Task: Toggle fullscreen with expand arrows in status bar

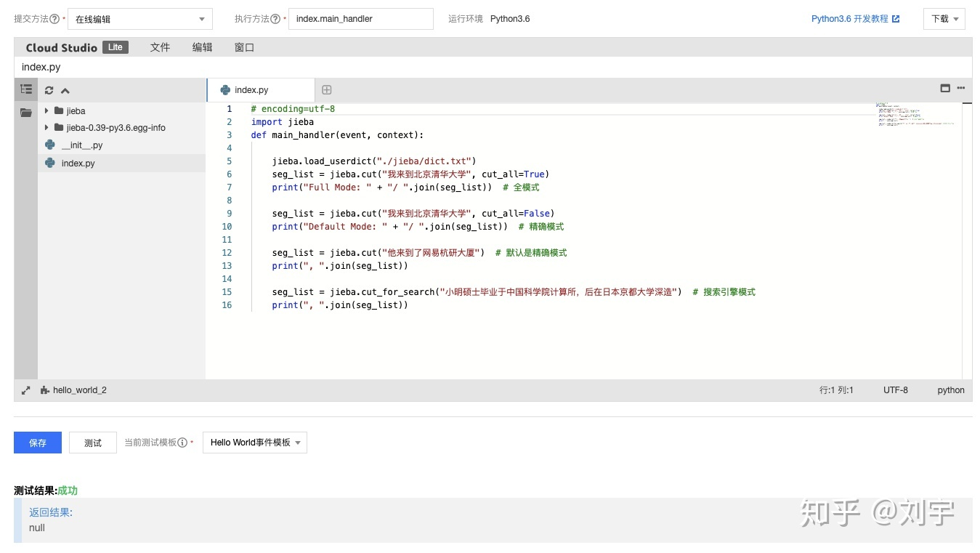Action: point(26,390)
